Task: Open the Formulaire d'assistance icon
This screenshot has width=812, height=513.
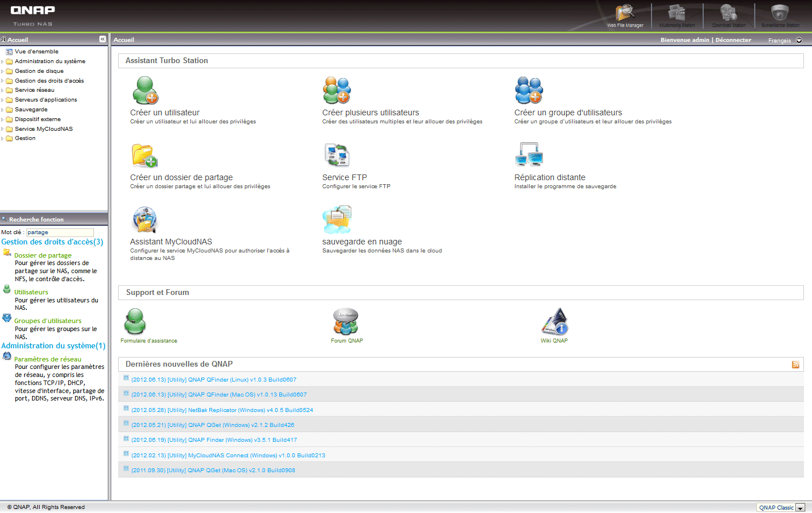Action: point(135,321)
